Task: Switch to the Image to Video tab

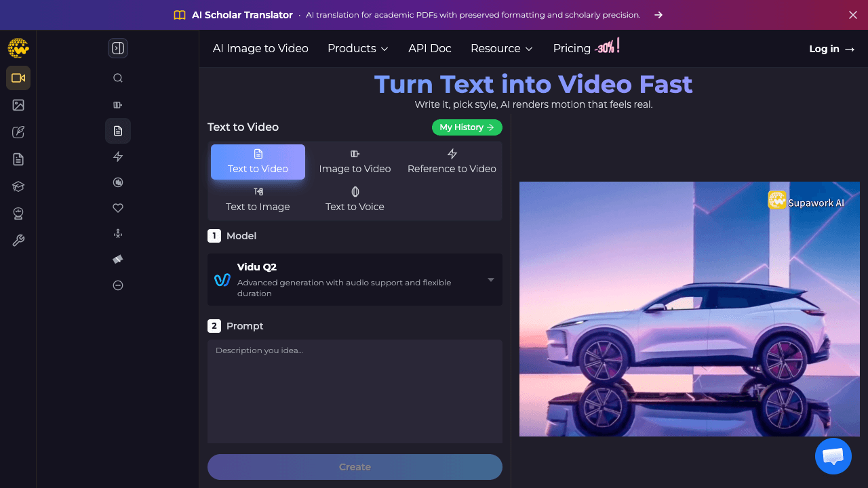Action: click(355, 161)
